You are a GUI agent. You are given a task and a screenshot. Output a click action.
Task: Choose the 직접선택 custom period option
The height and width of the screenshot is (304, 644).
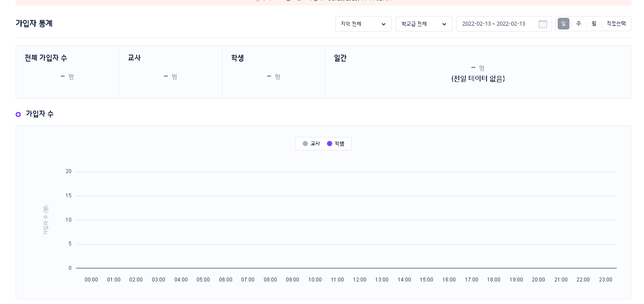(x=616, y=24)
